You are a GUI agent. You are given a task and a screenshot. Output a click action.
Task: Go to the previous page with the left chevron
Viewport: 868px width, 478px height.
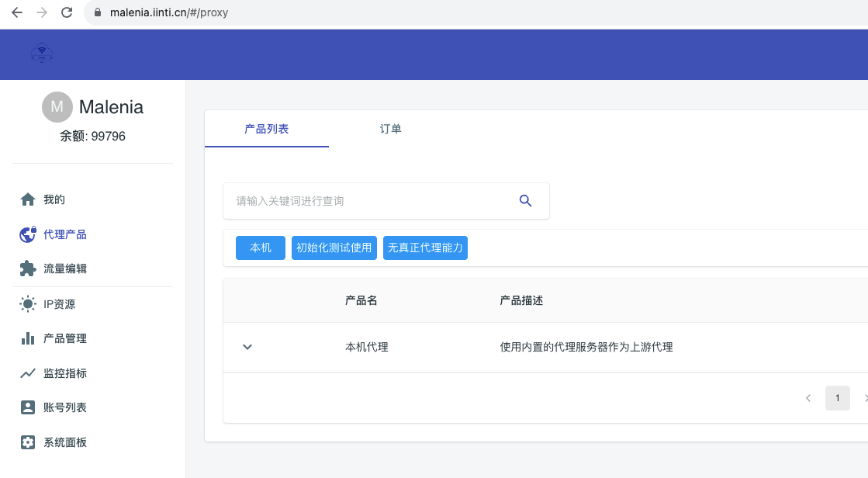[807, 397]
